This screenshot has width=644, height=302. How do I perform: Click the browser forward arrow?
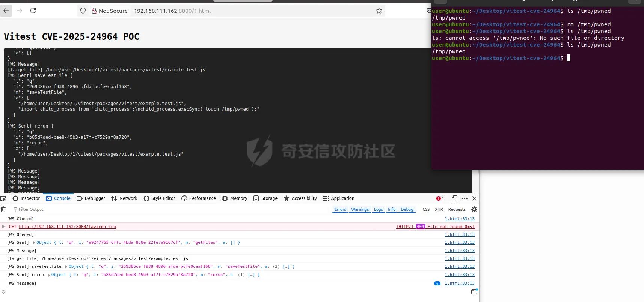20,11
